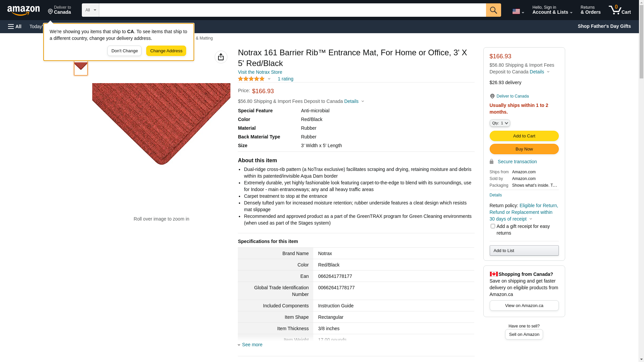644x362 pixels.
Task: Click the search magnifier button
Action: [493, 10]
